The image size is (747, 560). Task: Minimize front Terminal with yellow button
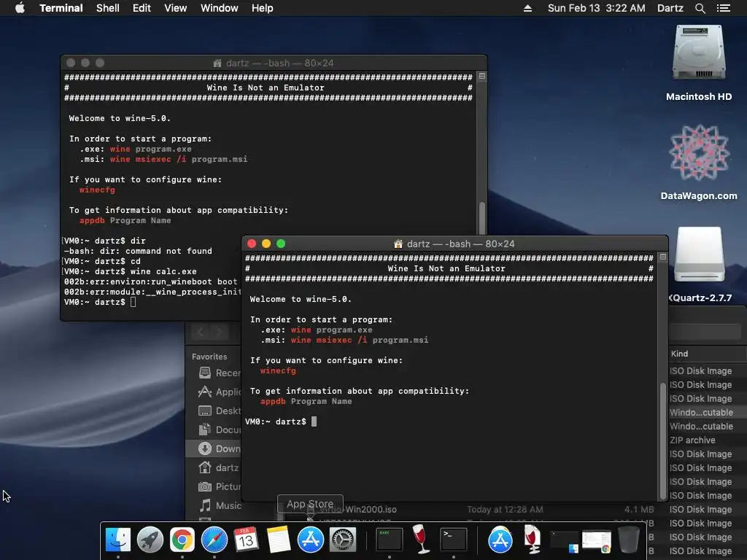266,244
